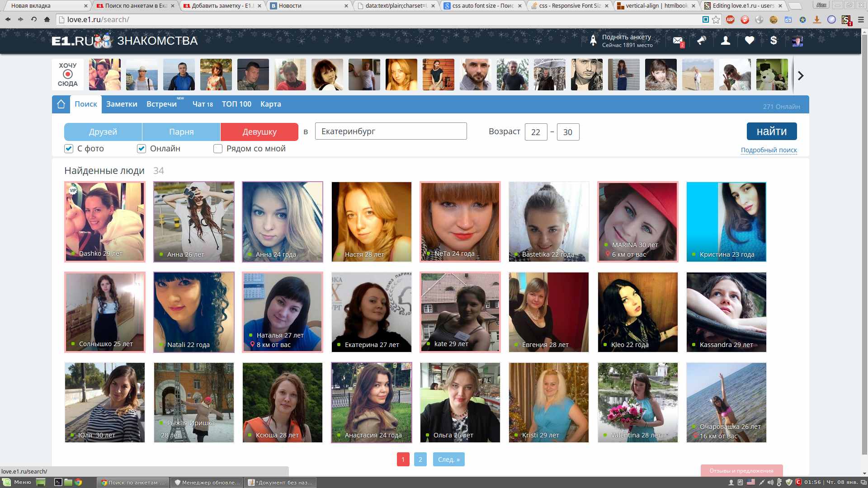
Task: Expand the photo carousel with right arrow
Action: [800, 76]
